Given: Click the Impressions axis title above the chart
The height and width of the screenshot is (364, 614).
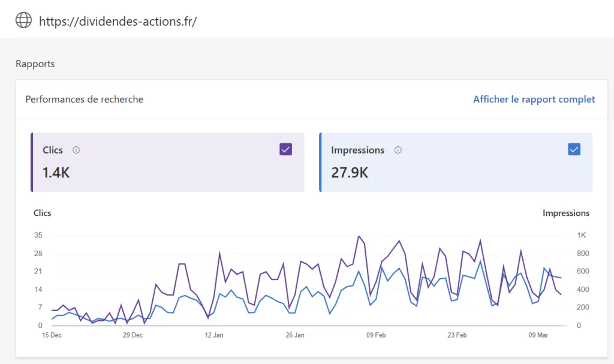Looking at the screenshot, I should [x=566, y=213].
